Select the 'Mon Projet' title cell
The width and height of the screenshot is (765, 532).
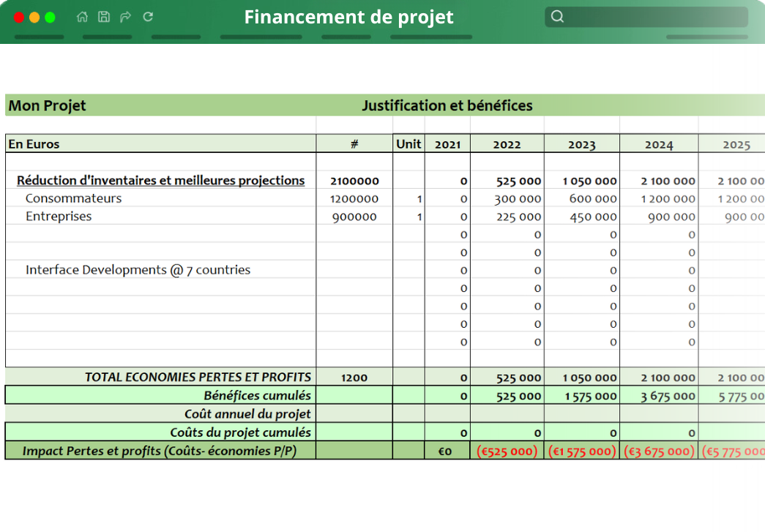pos(47,105)
